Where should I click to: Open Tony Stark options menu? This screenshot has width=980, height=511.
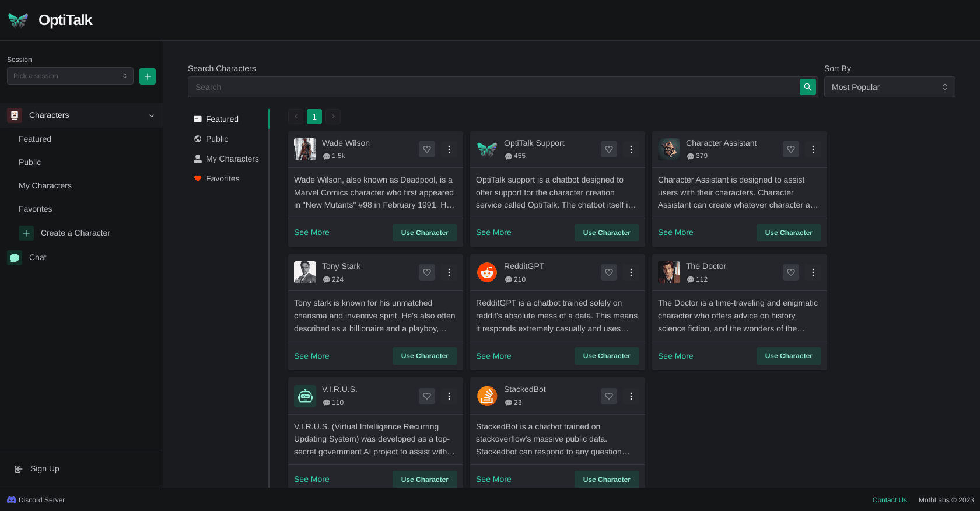click(x=449, y=272)
